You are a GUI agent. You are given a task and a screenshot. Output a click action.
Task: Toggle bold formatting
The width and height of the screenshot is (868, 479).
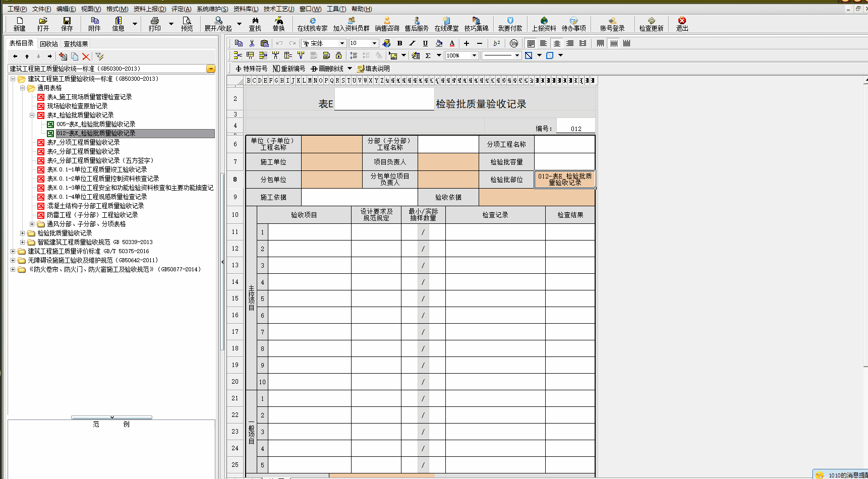pyautogui.click(x=399, y=43)
